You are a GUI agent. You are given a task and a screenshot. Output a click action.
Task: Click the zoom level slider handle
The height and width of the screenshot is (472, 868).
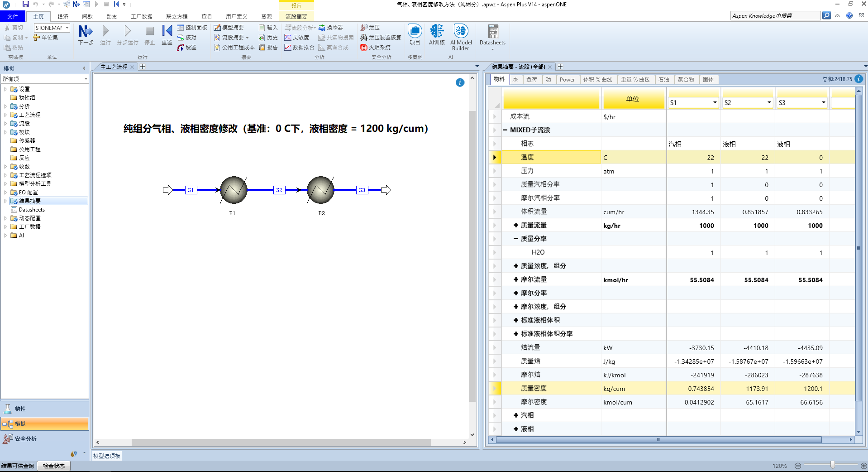point(832,465)
